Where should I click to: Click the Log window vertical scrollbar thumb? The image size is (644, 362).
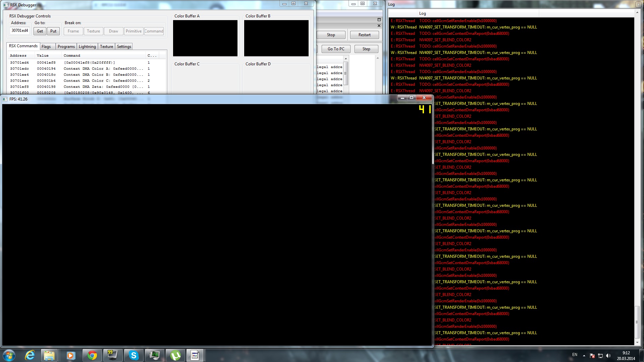[x=637, y=322]
